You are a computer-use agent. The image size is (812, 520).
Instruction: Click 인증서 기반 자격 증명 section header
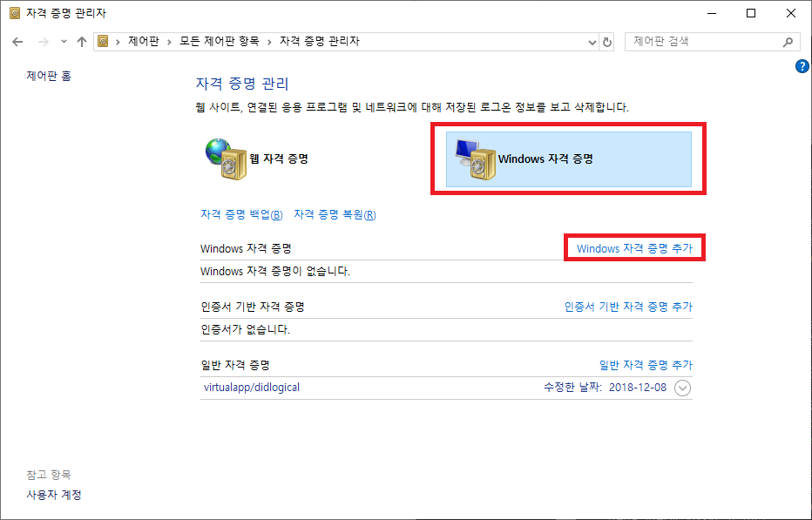[252, 307]
